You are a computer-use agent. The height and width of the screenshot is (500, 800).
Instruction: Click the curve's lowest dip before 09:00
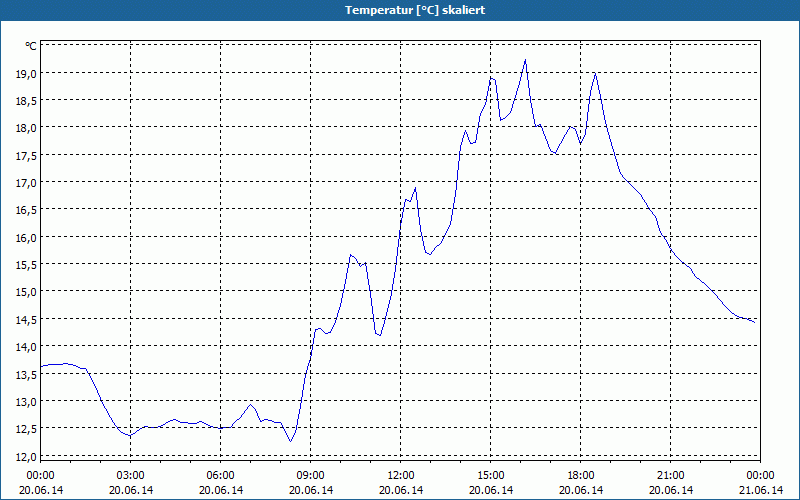tap(290, 441)
